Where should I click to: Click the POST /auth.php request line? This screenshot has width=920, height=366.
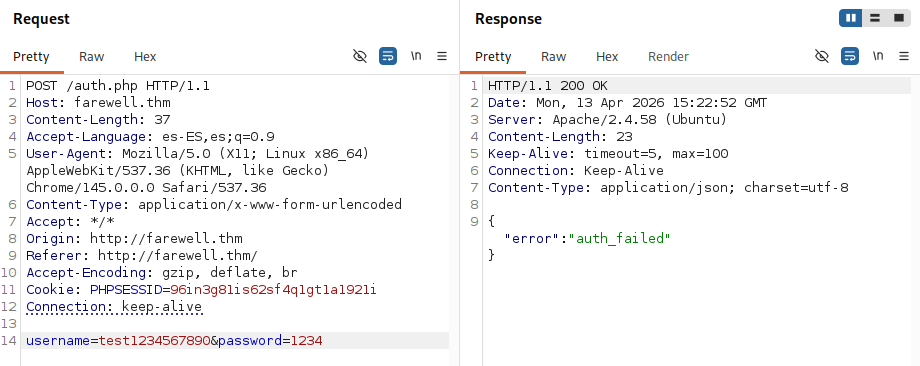pos(118,86)
